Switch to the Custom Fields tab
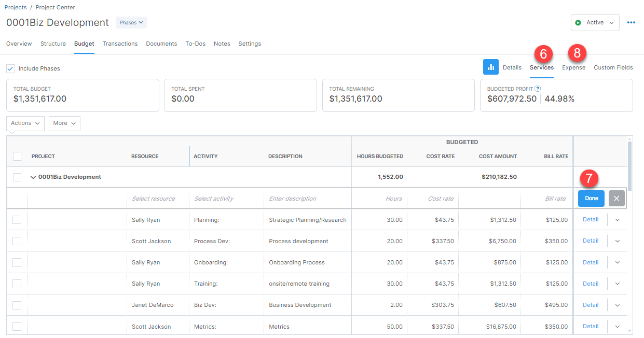The image size is (644, 338). pyautogui.click(x=613, y=67)
